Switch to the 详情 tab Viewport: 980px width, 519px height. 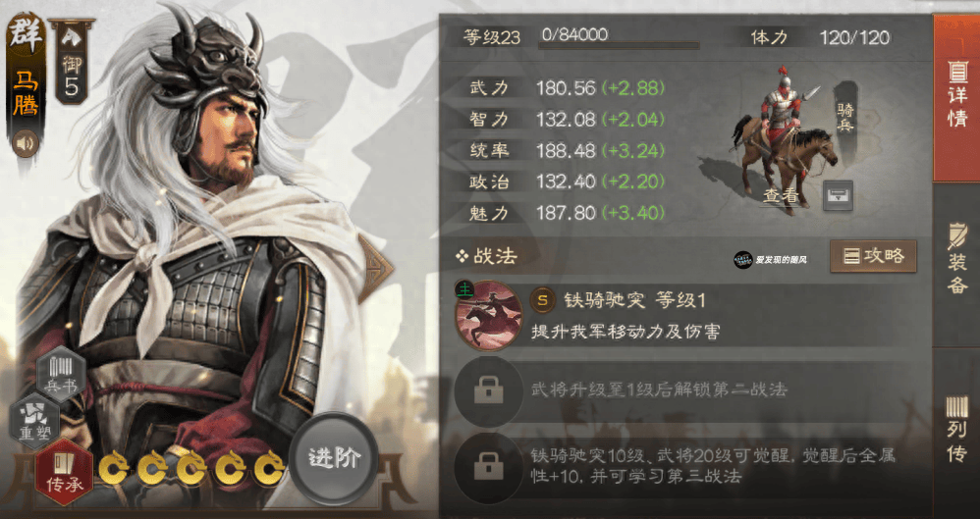(x=956, y=97)
